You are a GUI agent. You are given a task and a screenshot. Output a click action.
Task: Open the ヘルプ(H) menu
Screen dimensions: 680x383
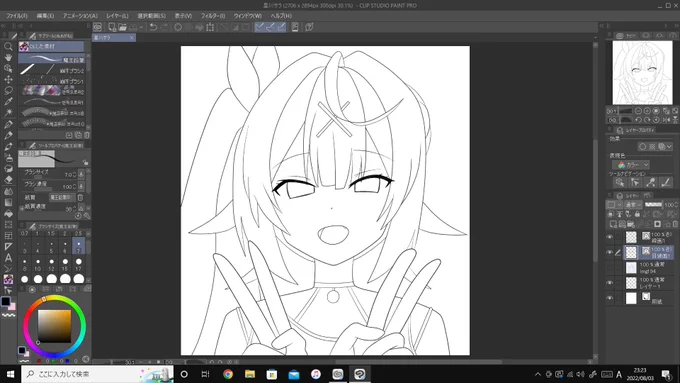click(281, 16)
